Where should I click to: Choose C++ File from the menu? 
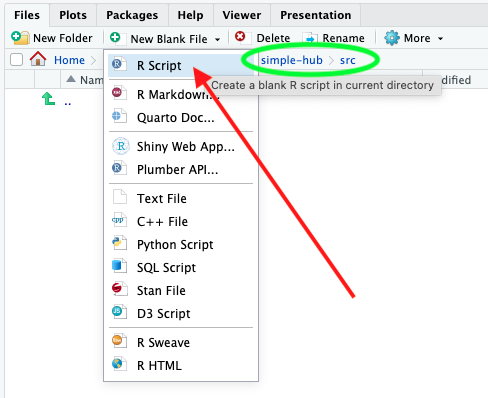coord(181,222)
